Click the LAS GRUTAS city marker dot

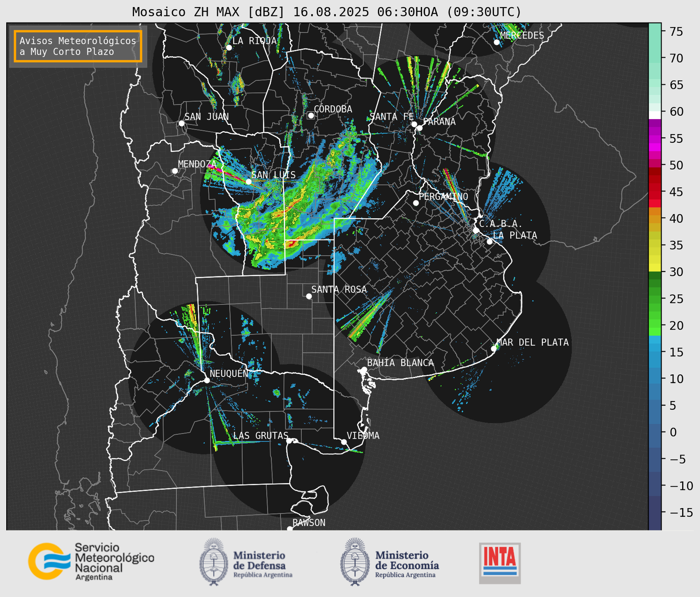click(x=289, y=441)
